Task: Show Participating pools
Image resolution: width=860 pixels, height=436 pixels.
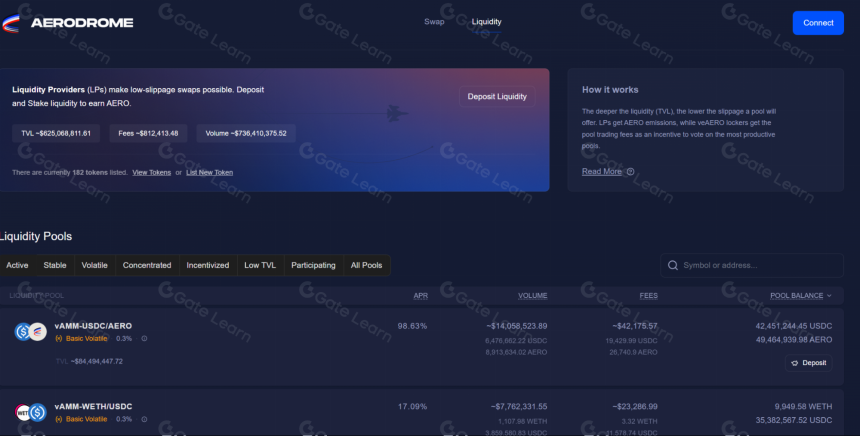Action: coord(313,265)
